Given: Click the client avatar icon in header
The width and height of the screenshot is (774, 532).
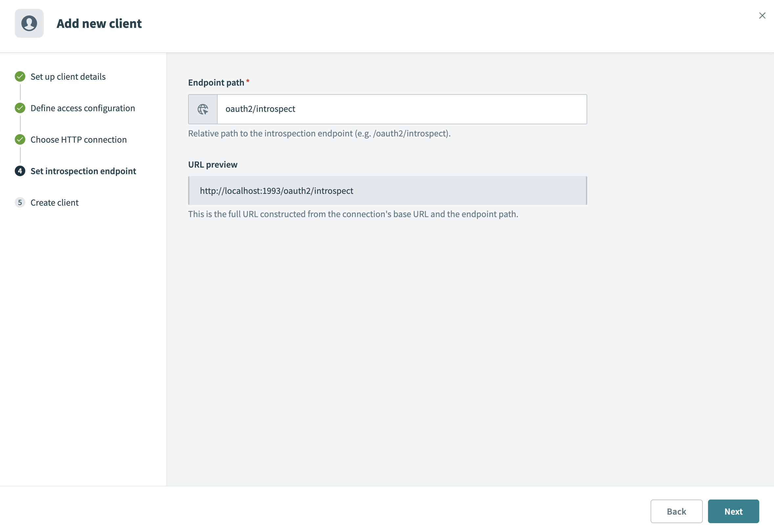Looking at the screenshot, I should point(29,23).
